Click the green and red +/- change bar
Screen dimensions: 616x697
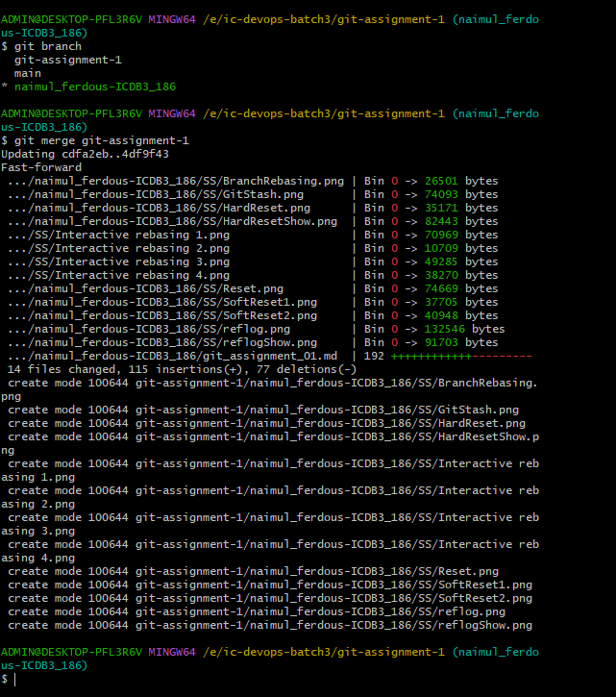point(461,357)
